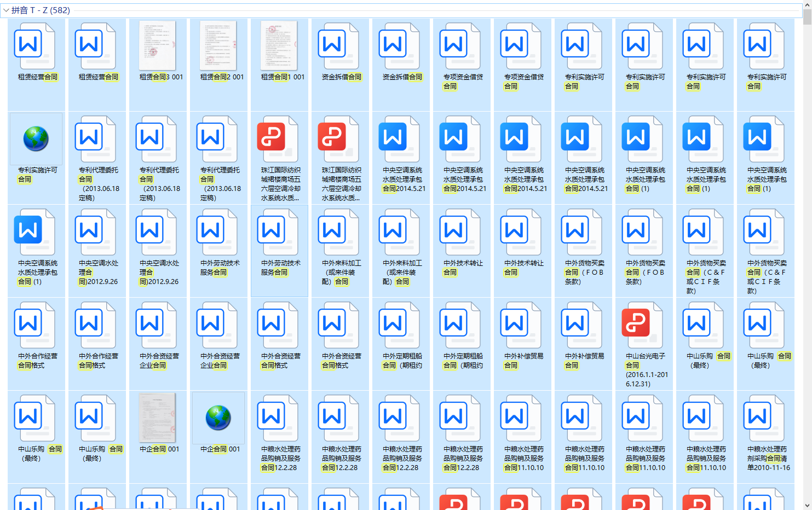Select the 专利实施许可合同 file with globe icon
The width and height of the screenshot is (812, 510).
click(36, 139)
